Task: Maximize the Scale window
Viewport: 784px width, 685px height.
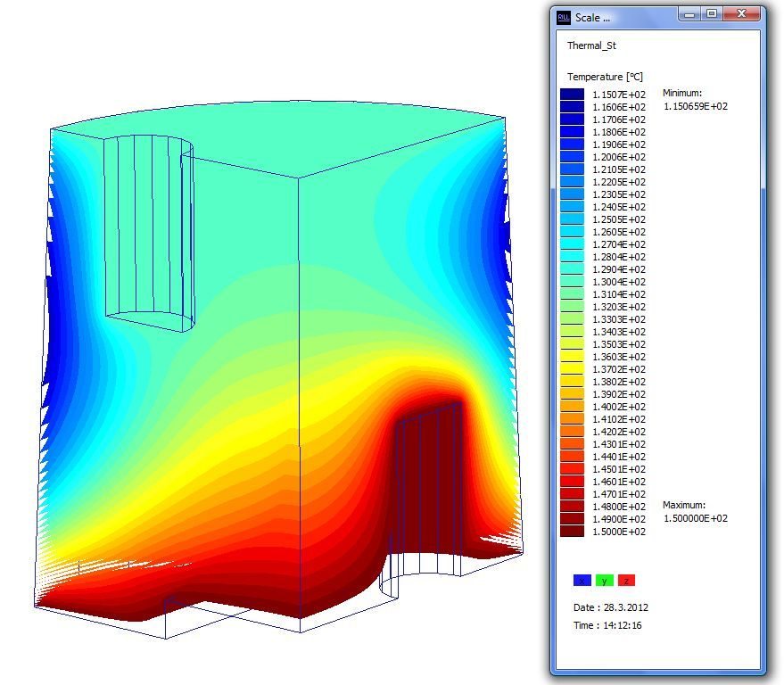Action: (711, 14)
